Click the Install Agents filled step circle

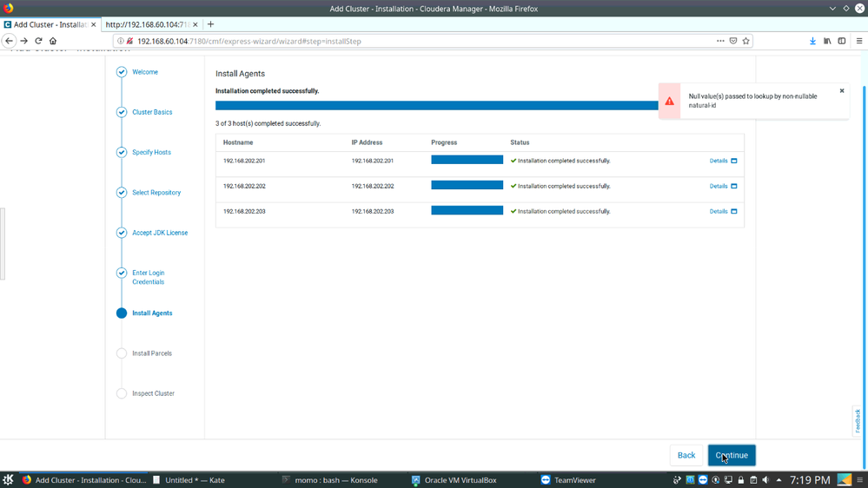[122, 313]
